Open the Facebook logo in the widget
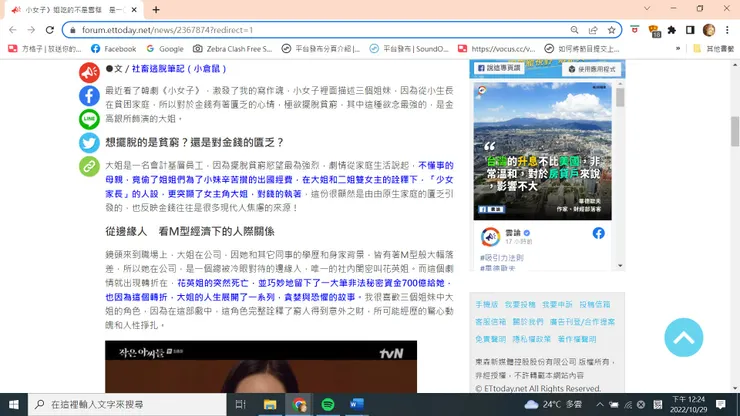Viewport: 740px width, 416px height. (x=598, y=233)
